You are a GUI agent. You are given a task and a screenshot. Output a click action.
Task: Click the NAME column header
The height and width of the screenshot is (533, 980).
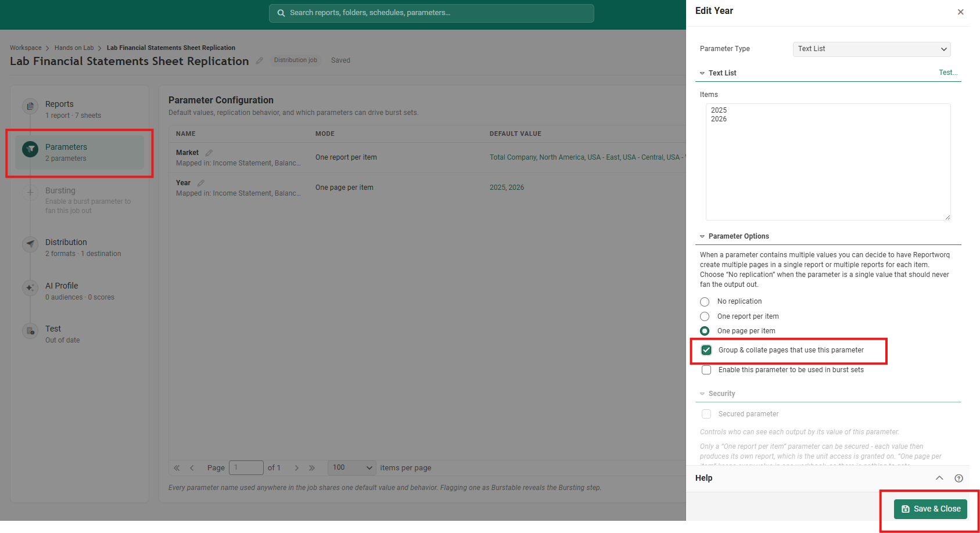186,134
